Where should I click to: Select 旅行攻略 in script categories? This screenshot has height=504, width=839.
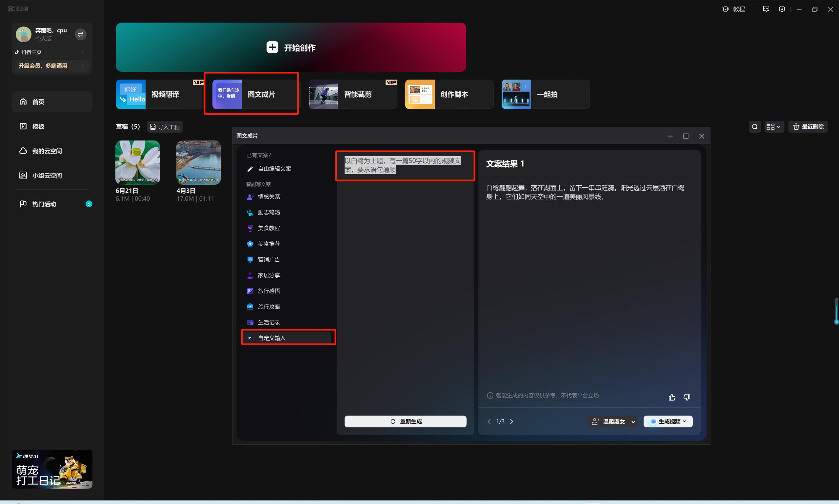269,306
